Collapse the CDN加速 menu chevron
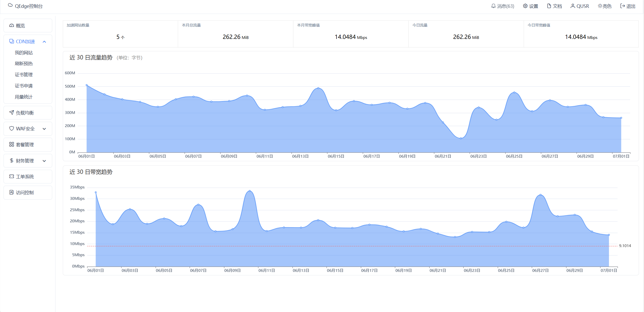The height and width of the screenshot is (312, 644). (x=44, y=42)
